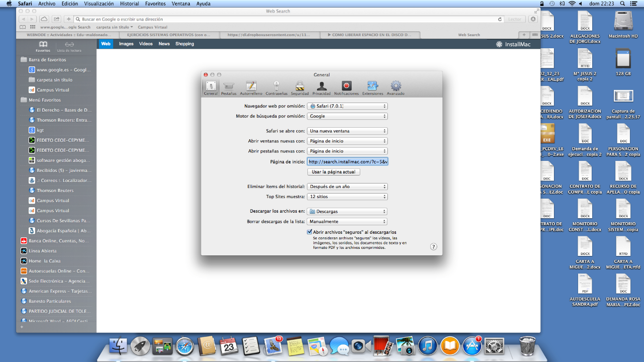Image resolution: width=644 pixels, height=362 pixels.
Task: Open the Eliminar ítems del historial dropdown
Action: tap(347, 187)
